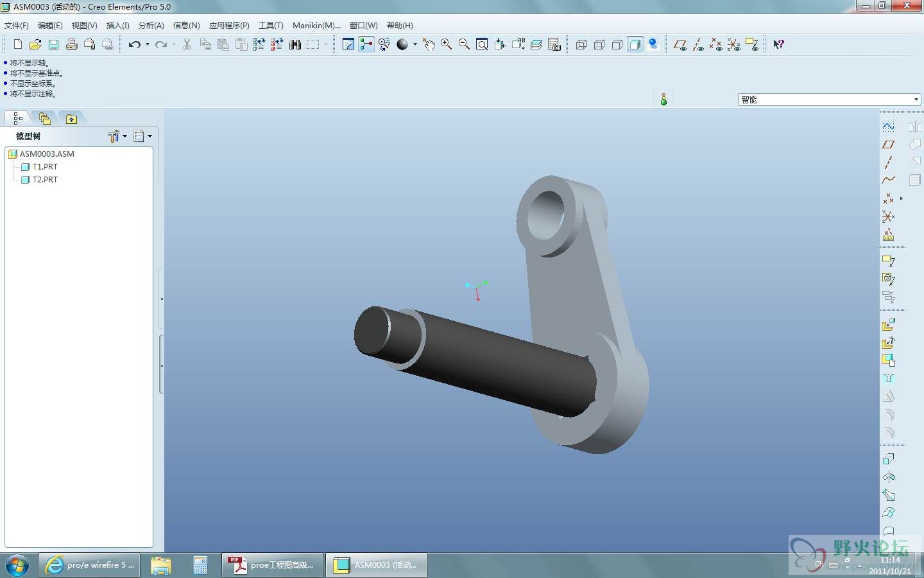This screenshot has height=578, width=924.
Task: Toggle shaded display mode
Action: (635, 44)
